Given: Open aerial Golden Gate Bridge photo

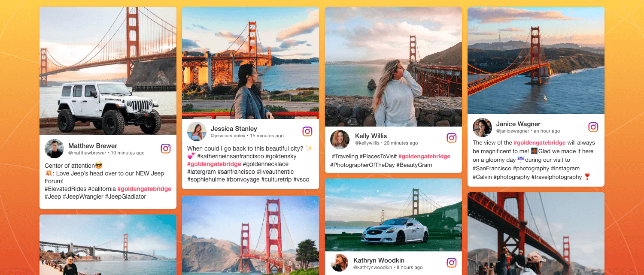Looking at the screenshot, I should tap(536, 60).
